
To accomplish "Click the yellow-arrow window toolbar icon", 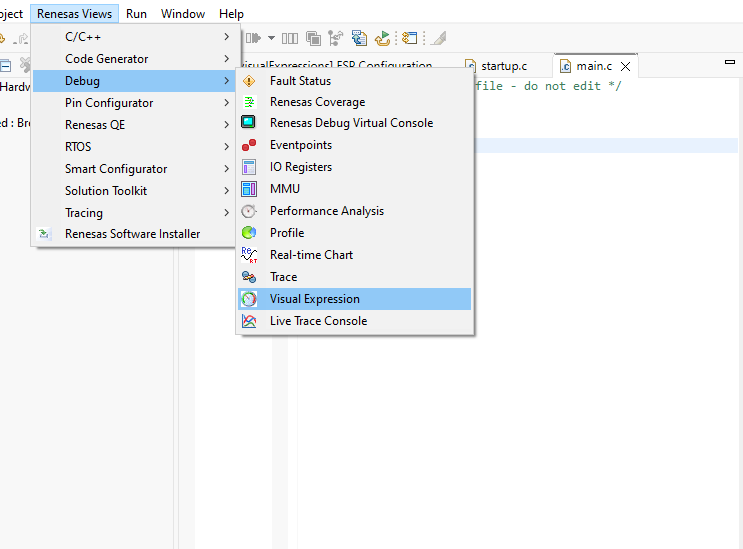I will pos(409,38).
